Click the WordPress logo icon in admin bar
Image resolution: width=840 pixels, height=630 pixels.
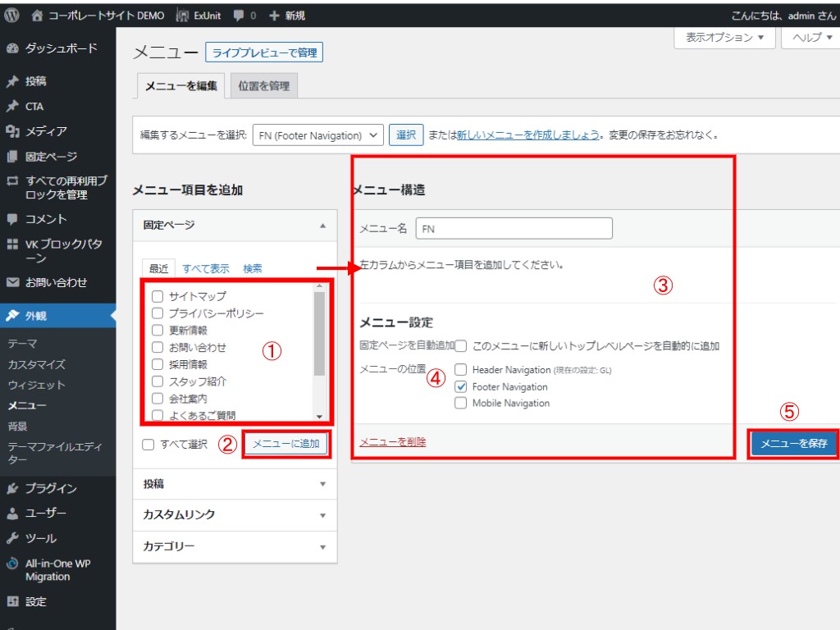(11, 15)
